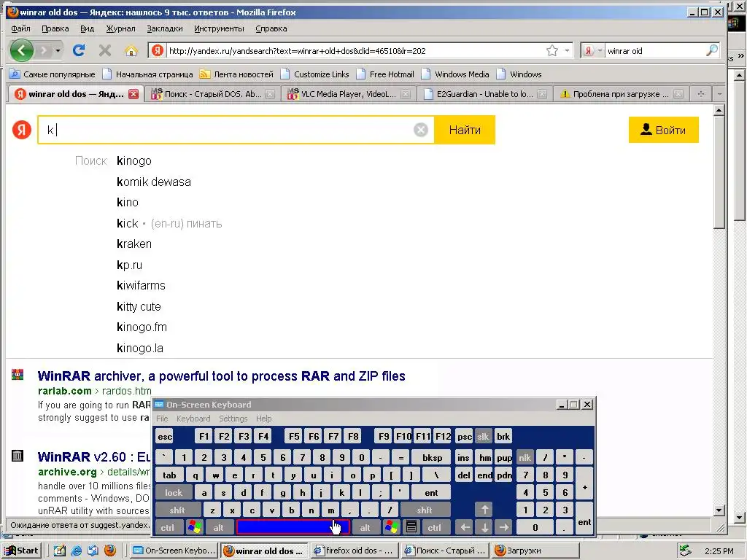Open Инструменты menu

point(219,28)
